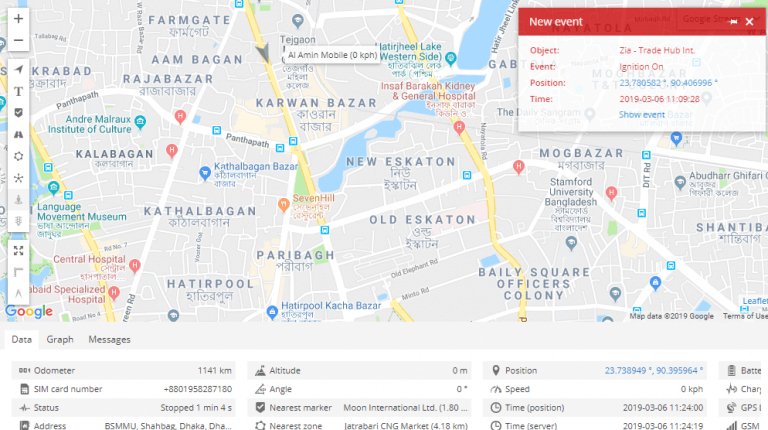Viewport: 768px width, 430px height.
Task: Zoom in with the plus button
Action: click(x=18, y=19)
